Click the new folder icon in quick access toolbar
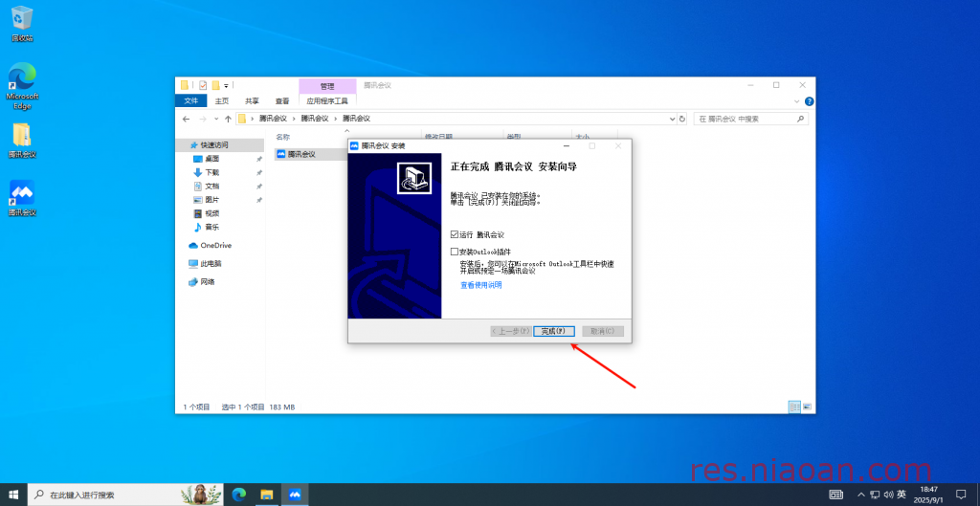 [x=215, y=85]
